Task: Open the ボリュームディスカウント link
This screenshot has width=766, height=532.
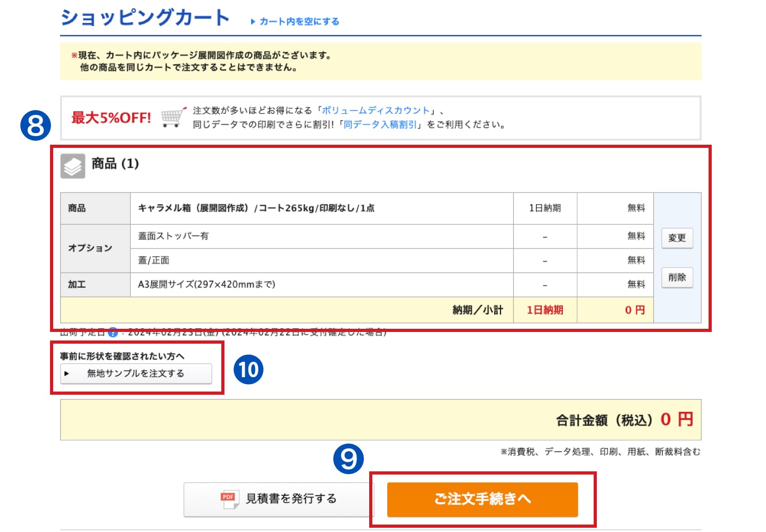Action: (376, 111)
